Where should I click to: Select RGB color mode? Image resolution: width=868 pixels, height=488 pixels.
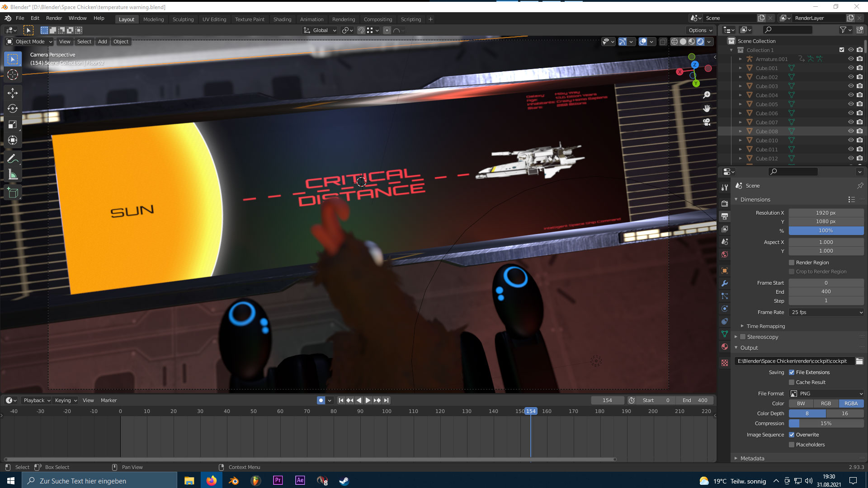click(x=826, y=404)
